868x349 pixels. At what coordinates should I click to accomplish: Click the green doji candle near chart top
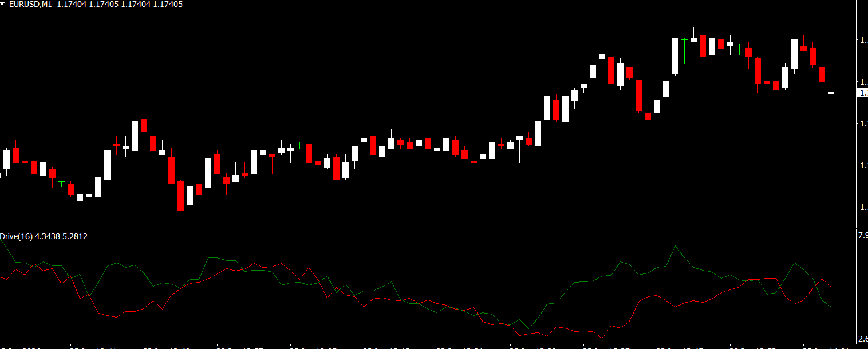[739, 46]
